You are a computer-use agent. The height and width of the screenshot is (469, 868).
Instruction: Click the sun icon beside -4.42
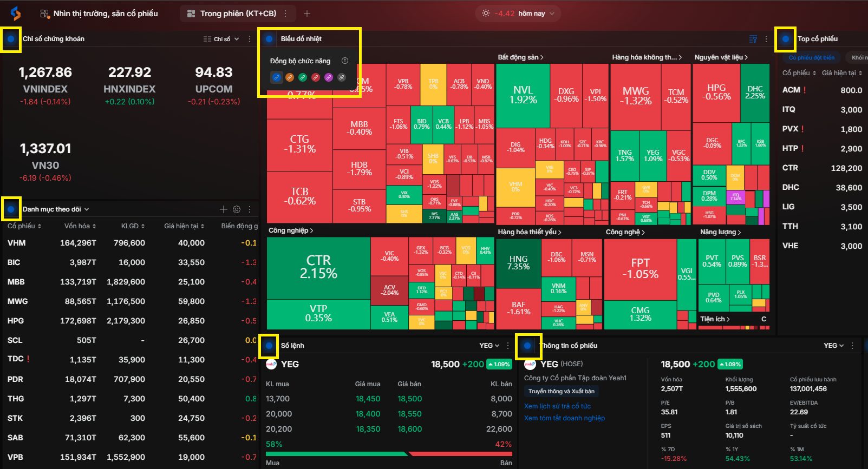coord(486,13)
